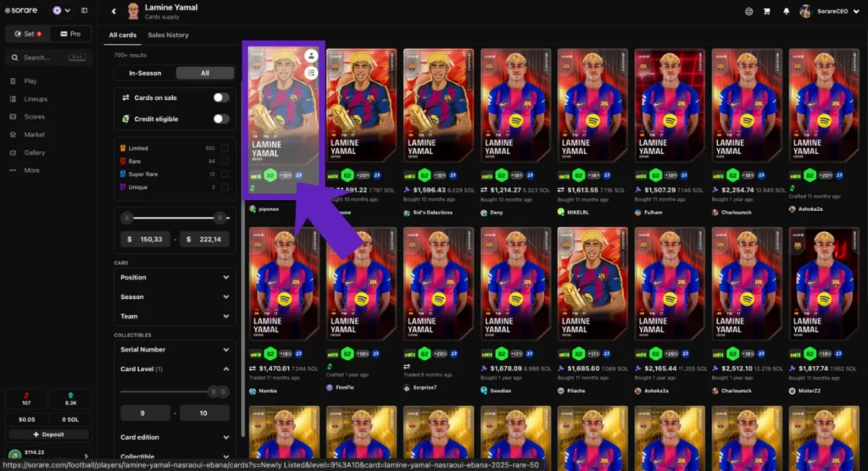Click the Sorare logo

21,10
